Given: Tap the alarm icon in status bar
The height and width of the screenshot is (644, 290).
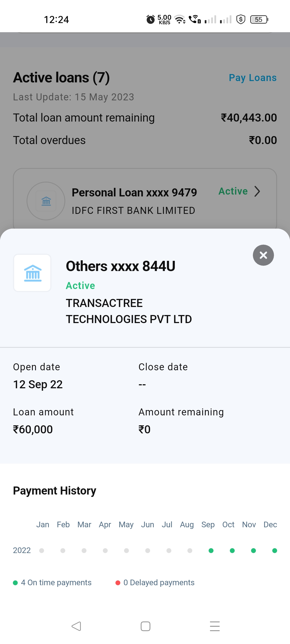Looking at the screenshot, I should click(151, 19).
